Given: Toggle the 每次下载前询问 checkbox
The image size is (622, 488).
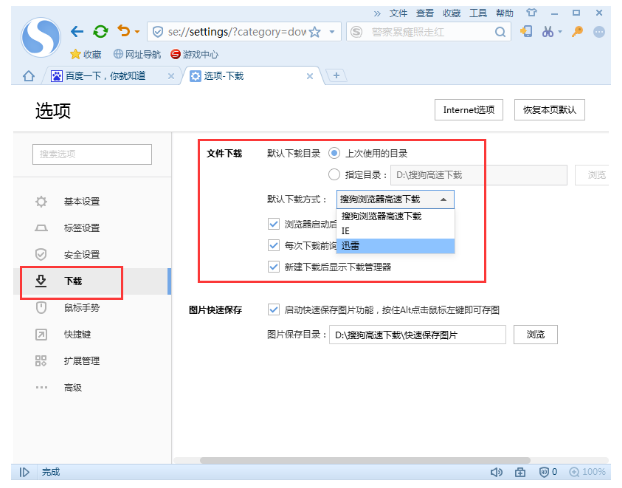Looking at the screenshot, I should click(274, 245).
